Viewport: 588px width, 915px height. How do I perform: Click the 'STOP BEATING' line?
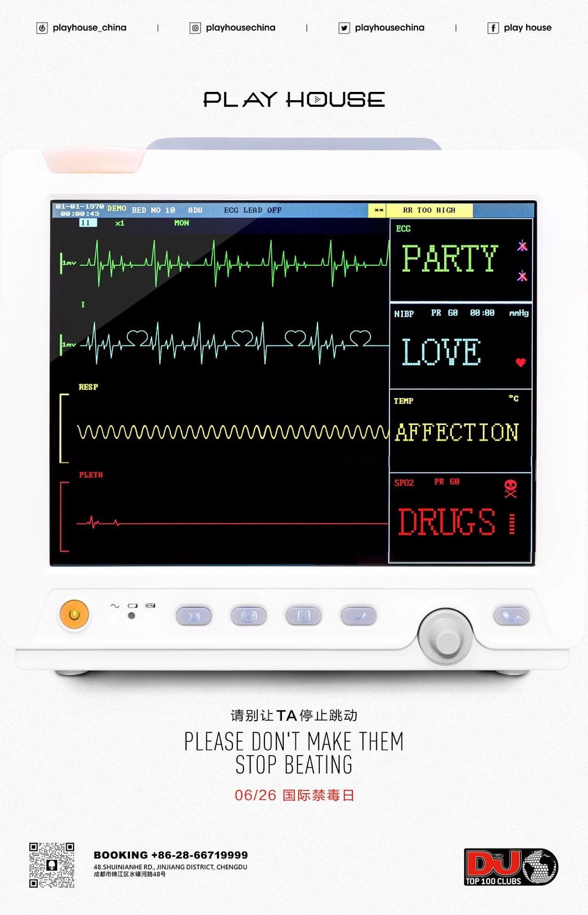[x=294, y=765]
